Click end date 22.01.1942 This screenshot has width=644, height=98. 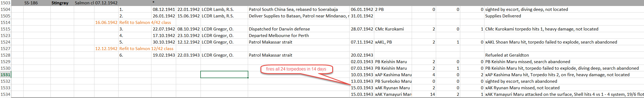click(x=188, y=9)
